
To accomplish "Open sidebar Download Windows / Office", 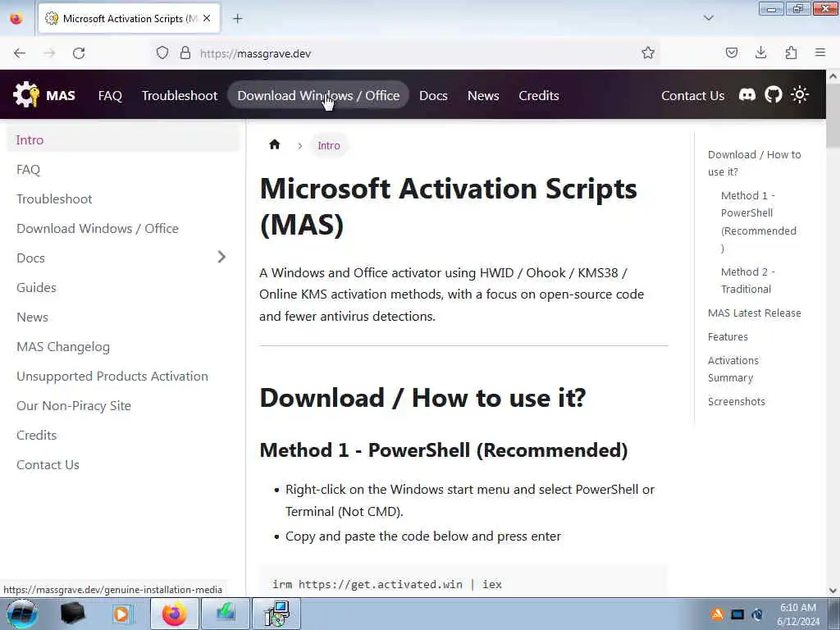I will coord(123,228).
